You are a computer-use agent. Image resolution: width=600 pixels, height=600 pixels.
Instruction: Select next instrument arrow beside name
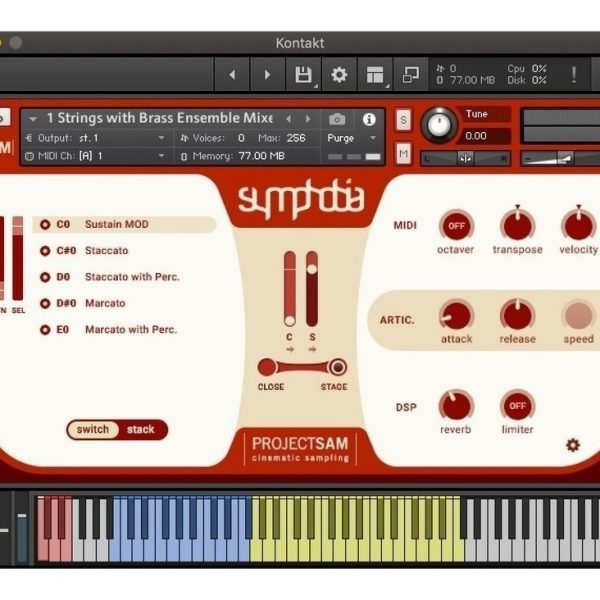[308, 119]
